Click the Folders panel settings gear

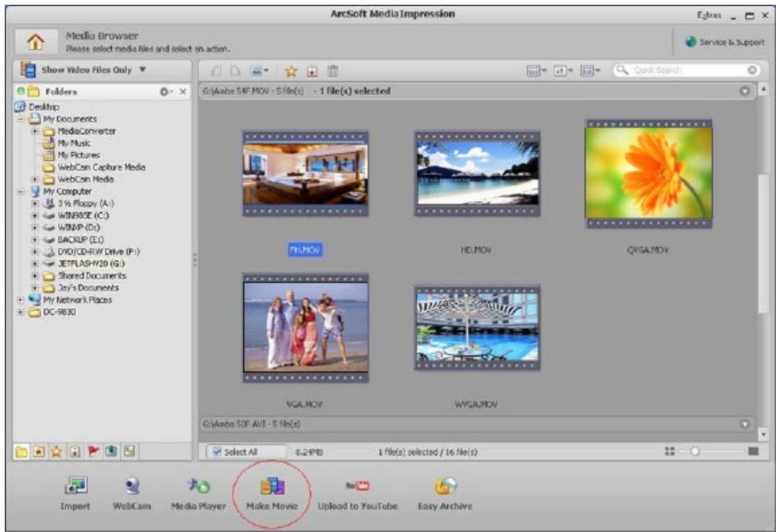tap(165, 92)
